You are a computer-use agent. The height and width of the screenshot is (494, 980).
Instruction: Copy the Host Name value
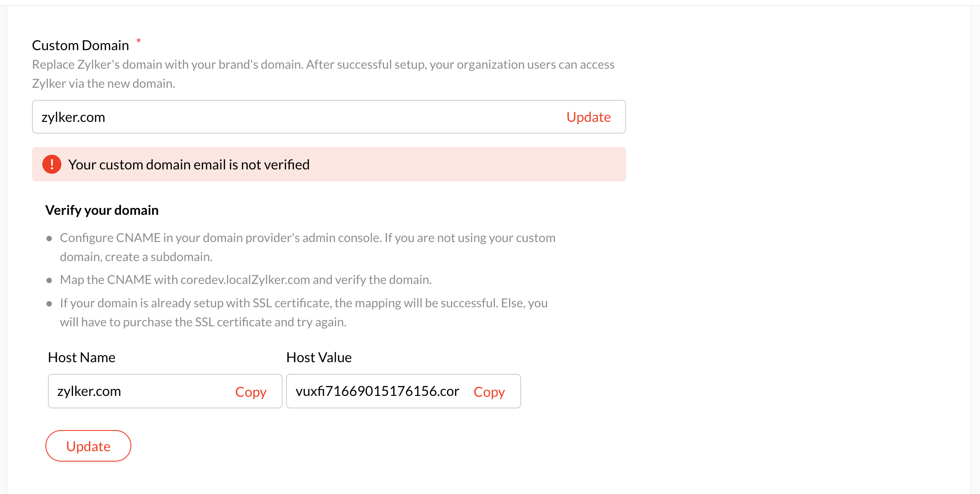[x=251, y=392]
